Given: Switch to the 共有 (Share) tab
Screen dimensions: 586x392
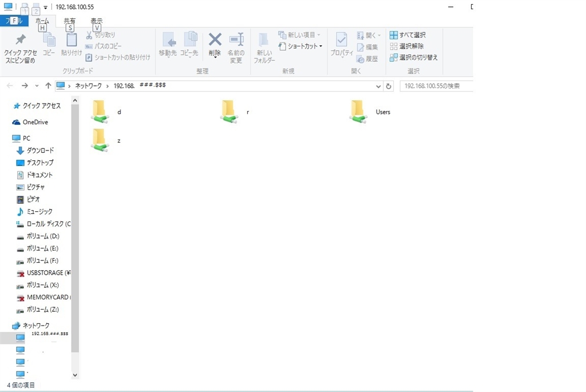Looking at the screenshot, I should [x=69, y=21].
